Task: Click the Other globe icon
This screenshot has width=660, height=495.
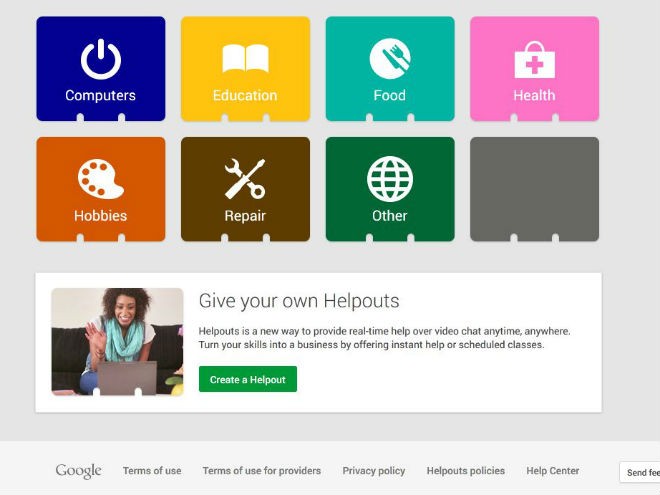Action: (390, 178)
